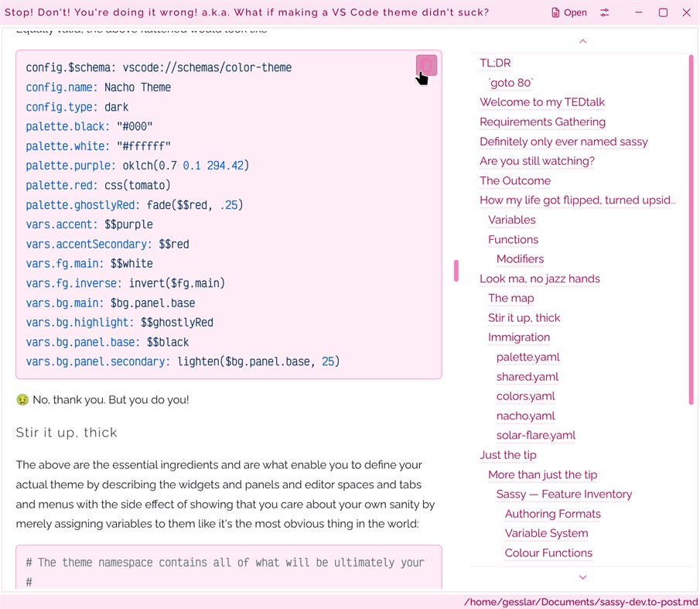This screenshot has width=700, height=609.
Task: Click the vars.bg.panel.secondary lighten line
Action: coord(183,361)
